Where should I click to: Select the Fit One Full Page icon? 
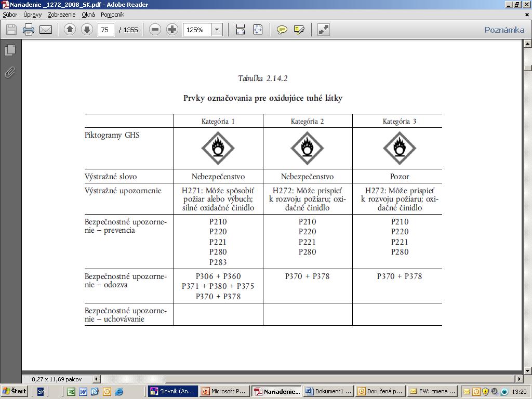tap(258, 30)
